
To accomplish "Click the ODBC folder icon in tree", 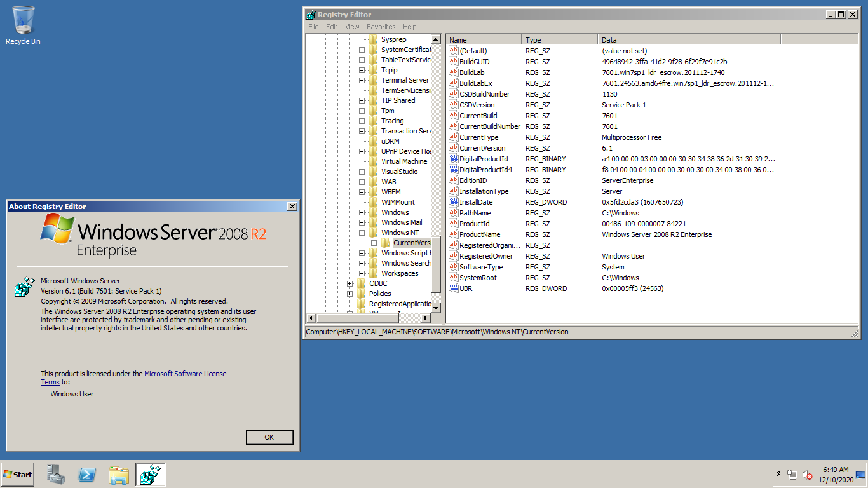I will click(x=362, y=283).
